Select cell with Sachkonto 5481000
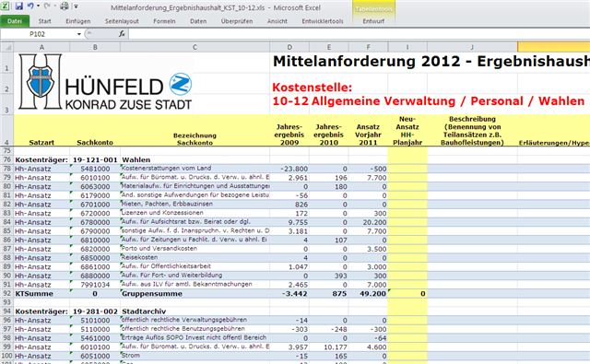Image resolution: width=590 pixels, height=364 pixels. 95,169
